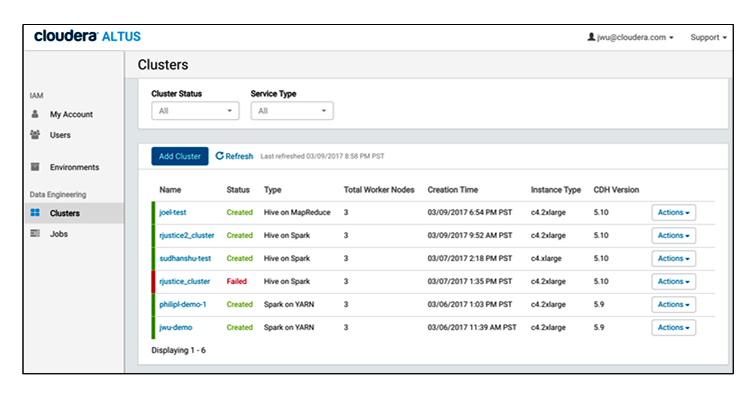Open the Support menu
Viewport: 747px width, 393px height.
tap(708, 37)
